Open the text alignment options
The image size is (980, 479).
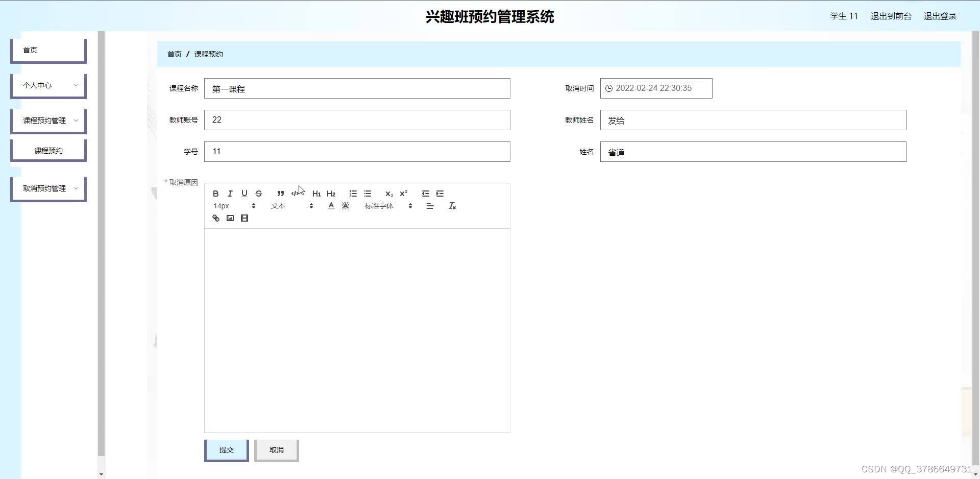pyautogui.click(x=430, y=206)
